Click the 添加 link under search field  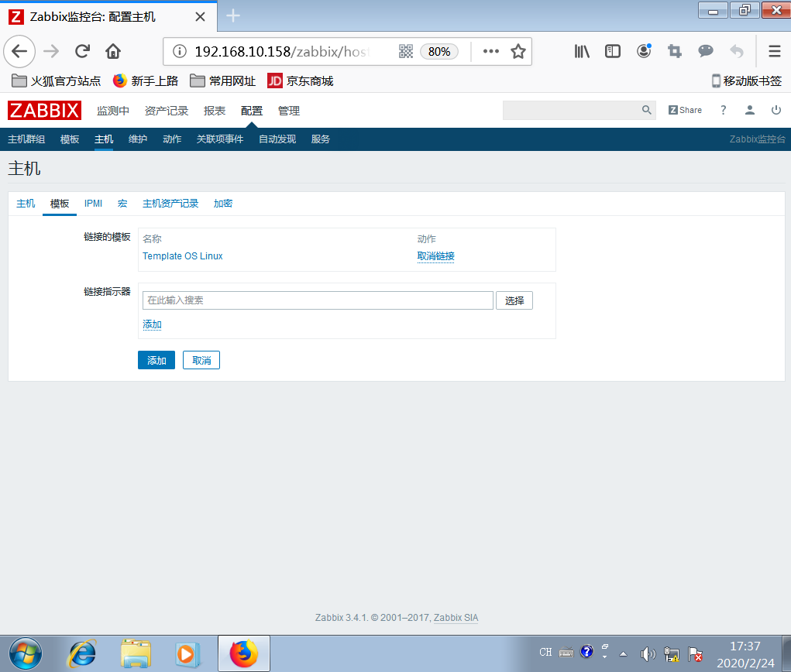click(x=152, y=324)
